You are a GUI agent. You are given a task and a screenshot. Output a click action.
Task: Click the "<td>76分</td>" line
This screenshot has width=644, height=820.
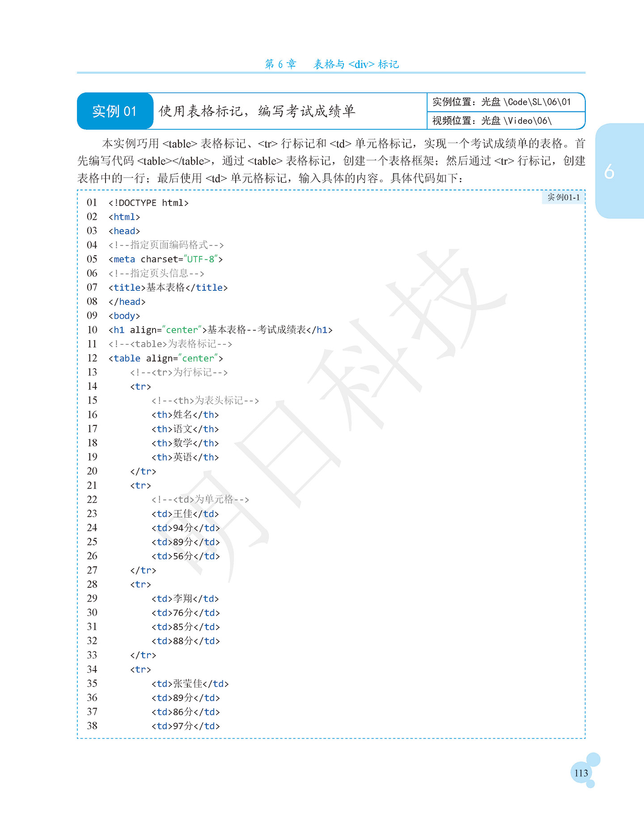point(186,613)
